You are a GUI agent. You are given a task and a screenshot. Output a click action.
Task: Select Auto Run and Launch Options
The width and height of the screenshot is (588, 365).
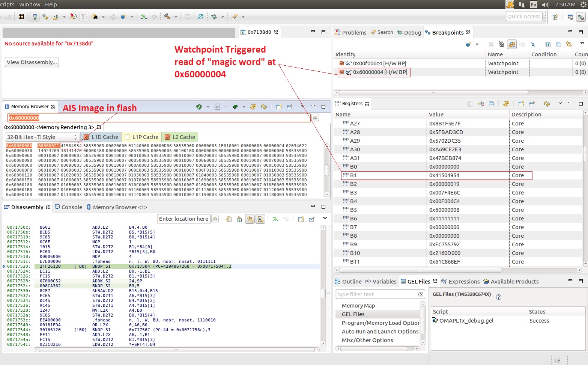(x=380, y=332)
